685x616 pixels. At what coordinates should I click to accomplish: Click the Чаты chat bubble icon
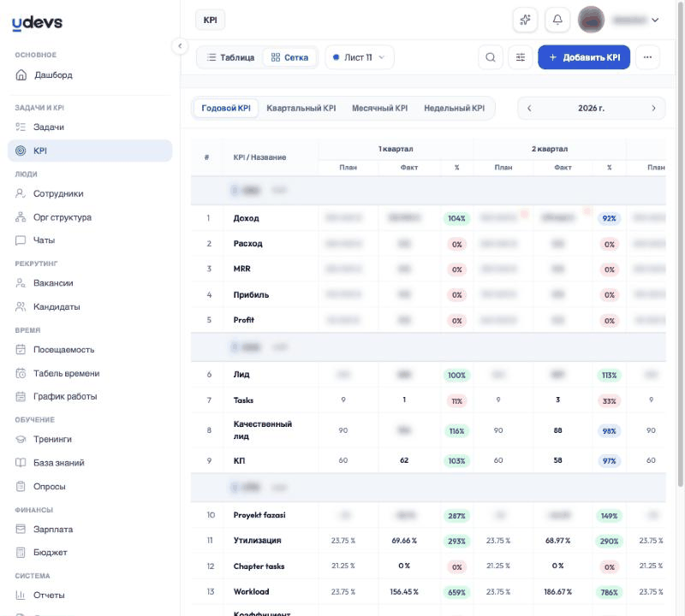21,240
